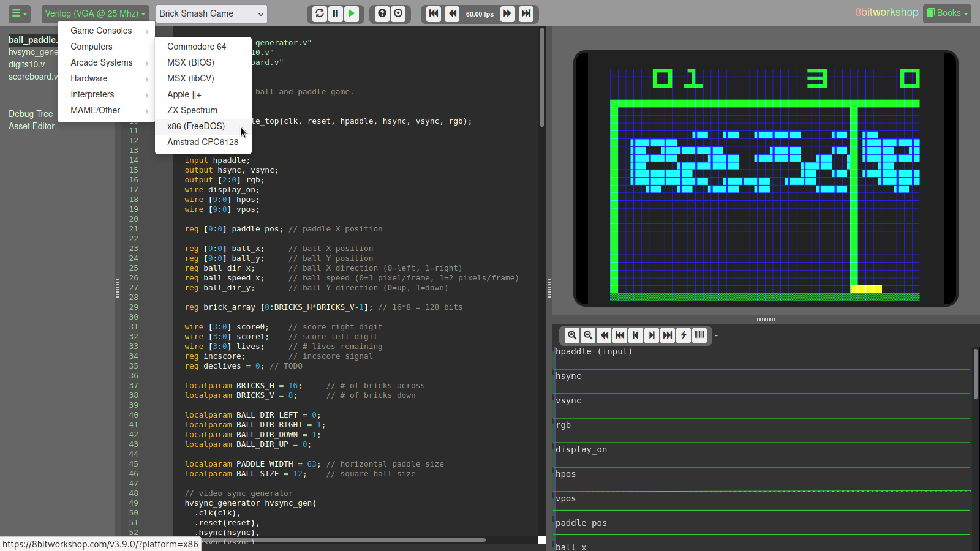Zoom in on the waveform view
This screenshot has width=980, height=551.
pos(572,335)
